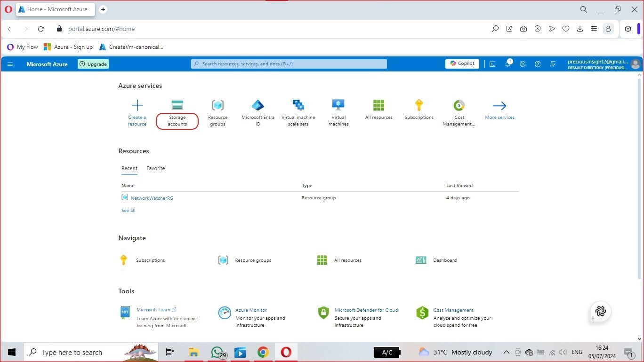644x362 pixels.
Task: Open the Azure notifications bell
Action: [508, 63]
